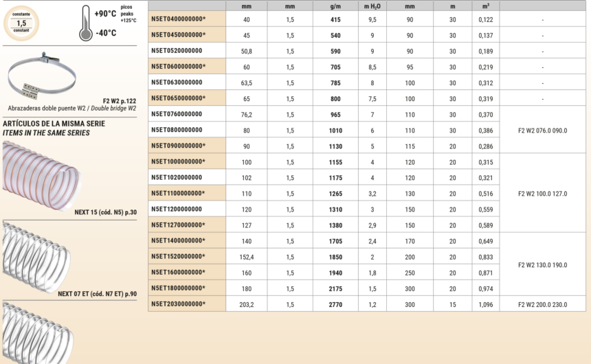The width and height of the screenshot is (591, 364).
Task: Click the constant 1,5 thickness badge
Action: tap(21, 23)
